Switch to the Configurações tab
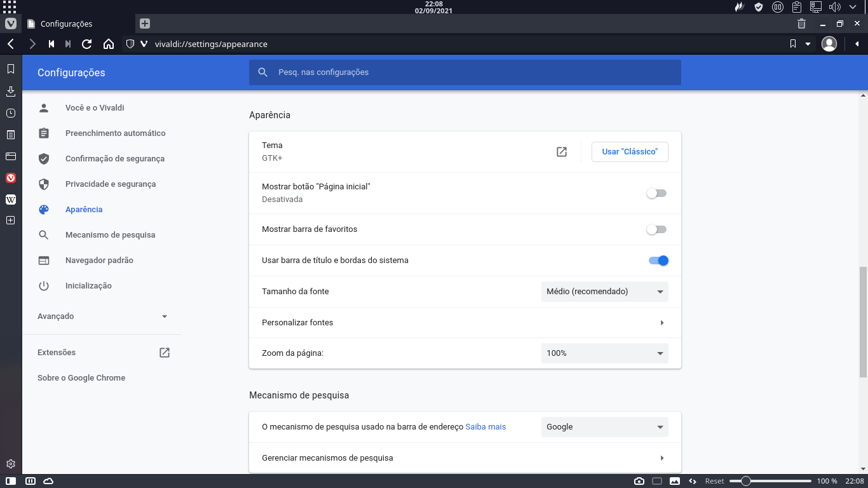Image resolution: width=868 pixels, height=488 pixels. 79,24
